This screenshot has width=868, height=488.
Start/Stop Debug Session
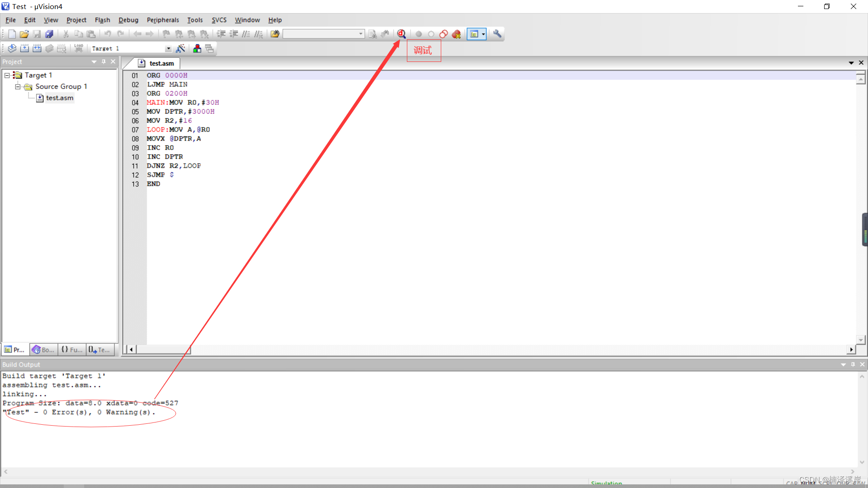(401, 34)
